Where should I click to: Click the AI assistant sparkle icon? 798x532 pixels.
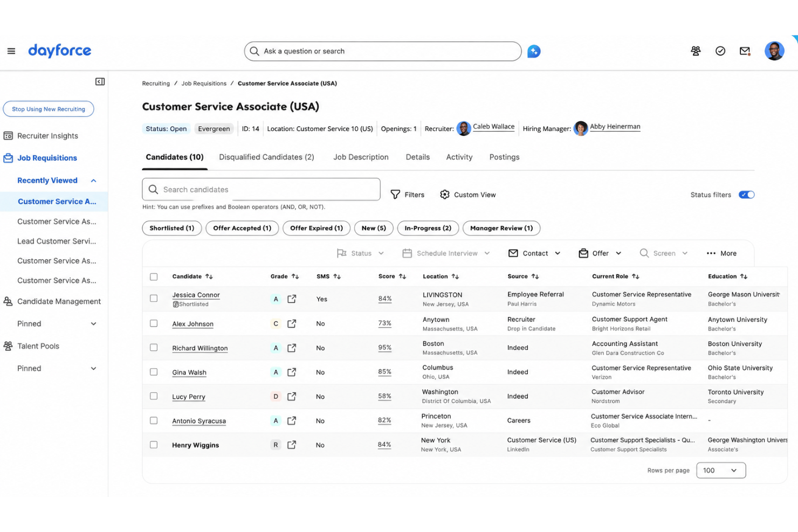coord(534,51)
